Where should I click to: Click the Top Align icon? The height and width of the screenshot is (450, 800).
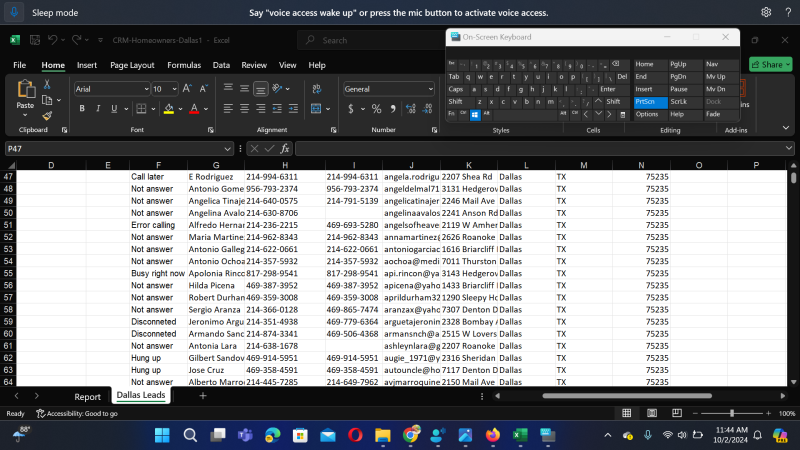[x=228, y=89]
